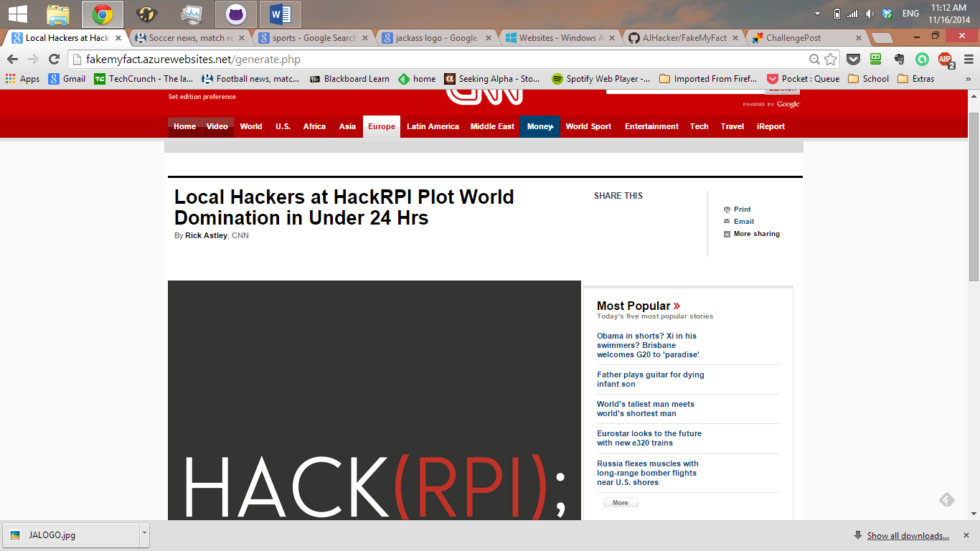
Task: Open a new tab button
Action: pos(882,38)
